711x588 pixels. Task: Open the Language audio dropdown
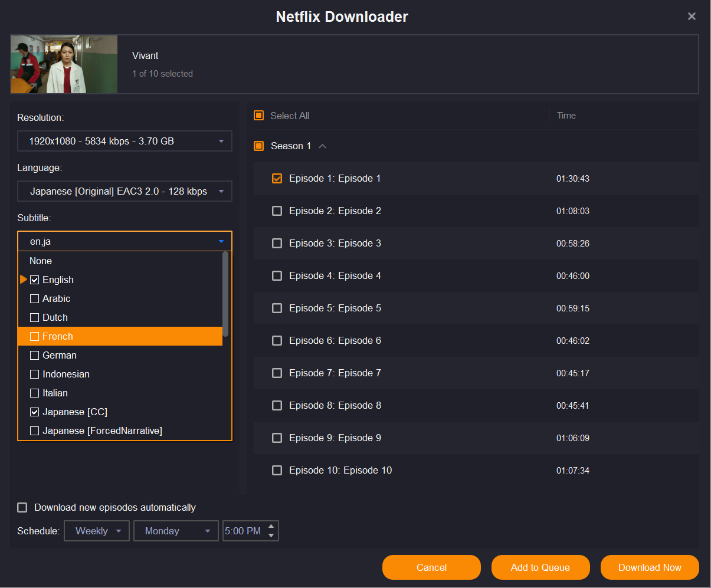click(124, 191)
